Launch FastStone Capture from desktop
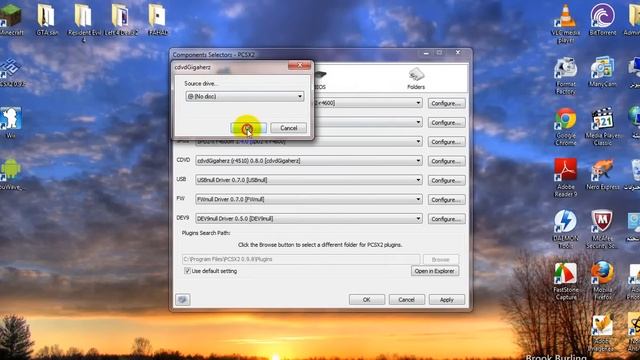This screenshot has height=360, width=640. (565, 281)
